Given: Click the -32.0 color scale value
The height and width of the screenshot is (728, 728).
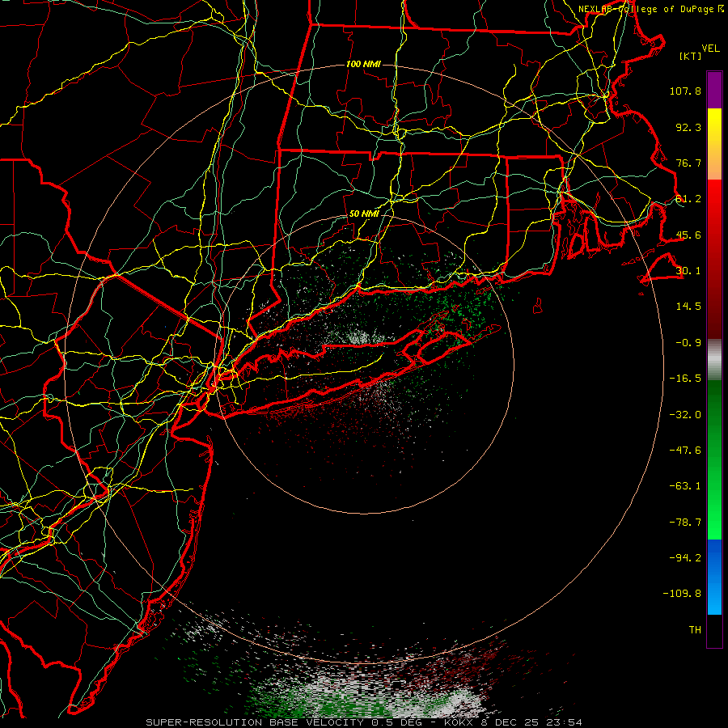Looking at the screenshot, I should 685,415.
